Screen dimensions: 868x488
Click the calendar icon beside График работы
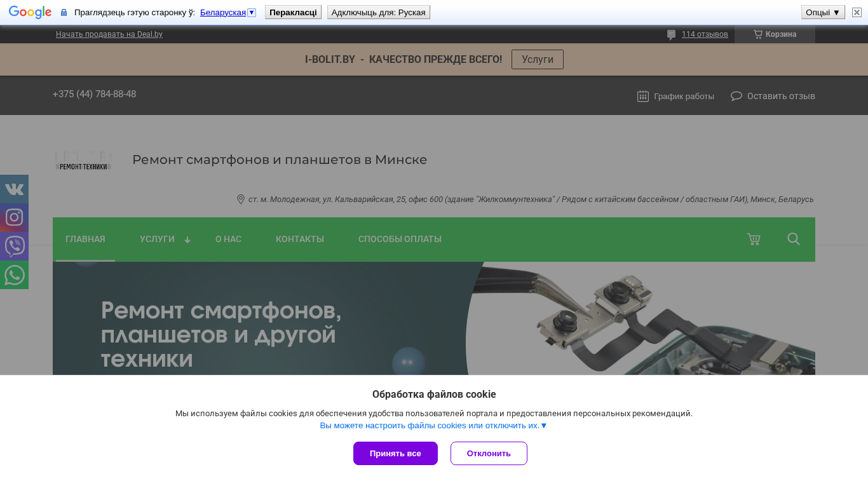click(x=643, y=96)
